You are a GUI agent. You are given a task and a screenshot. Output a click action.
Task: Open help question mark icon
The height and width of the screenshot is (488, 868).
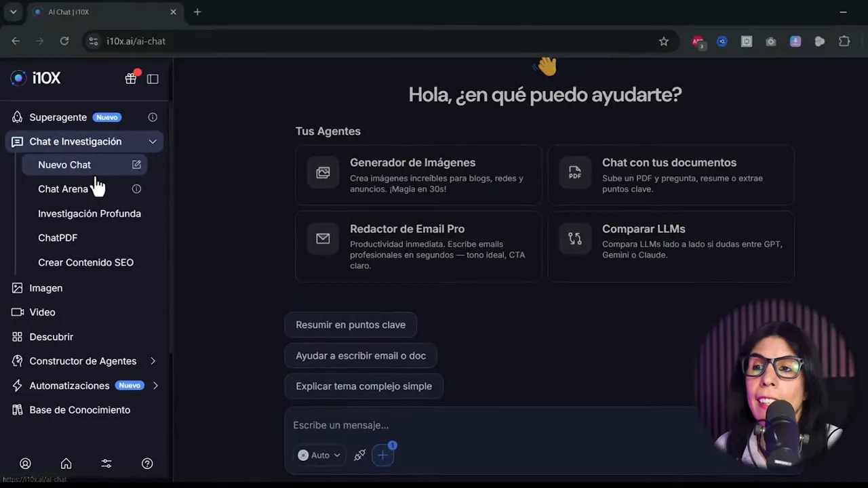(147, 464)
